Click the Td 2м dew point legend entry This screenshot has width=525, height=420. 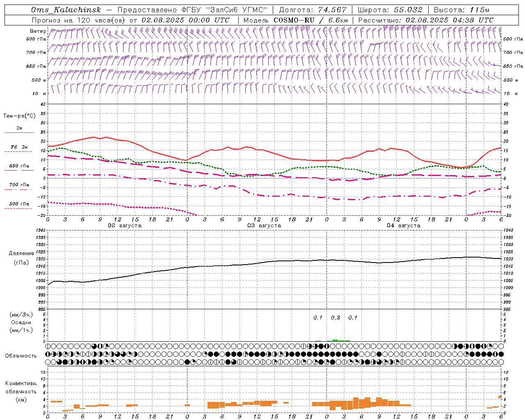tap(19, 147)
